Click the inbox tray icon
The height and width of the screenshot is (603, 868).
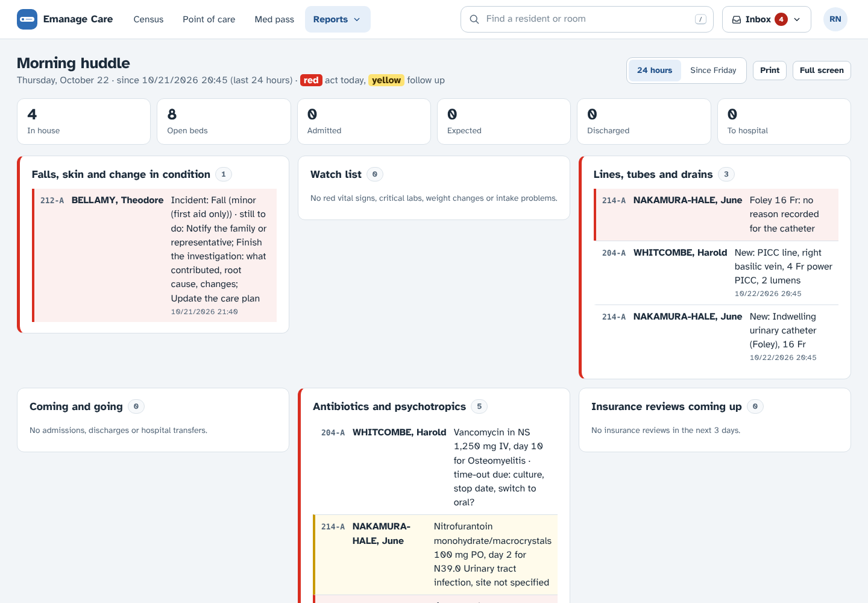tap(737, 19)
